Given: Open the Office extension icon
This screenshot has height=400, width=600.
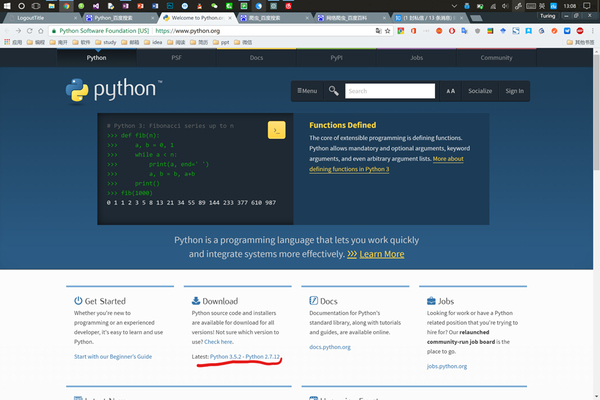Looking at the screenshot, I should click(414, 31).
